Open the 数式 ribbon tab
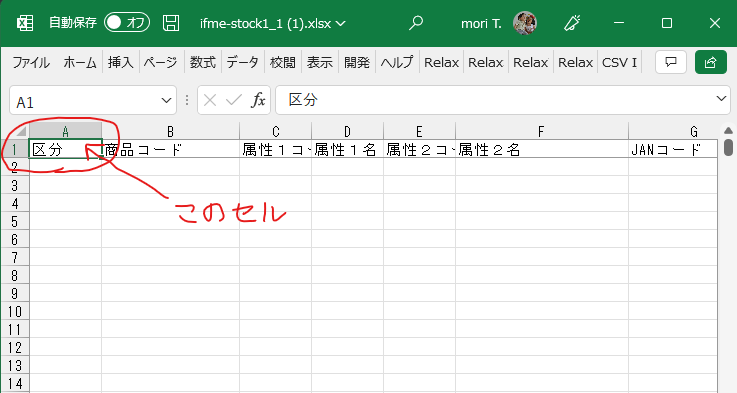Image resolution: width=737 pixels, height=393 pixels. pos(203,62)
